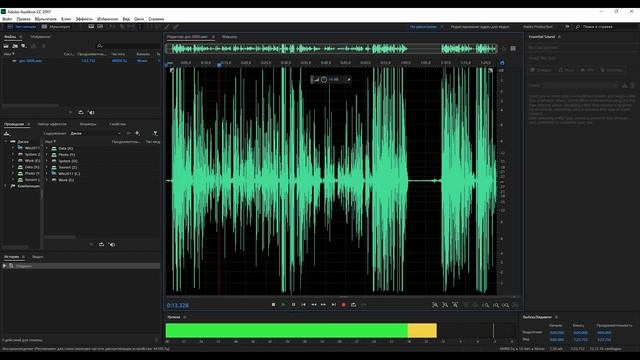Adjust the HUD volume gain knob
640x360 pixels.
tap(324, 80)
